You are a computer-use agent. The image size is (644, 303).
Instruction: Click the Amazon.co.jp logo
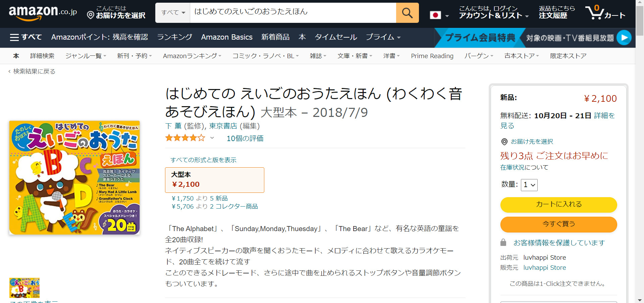click(x=43, y=13)
